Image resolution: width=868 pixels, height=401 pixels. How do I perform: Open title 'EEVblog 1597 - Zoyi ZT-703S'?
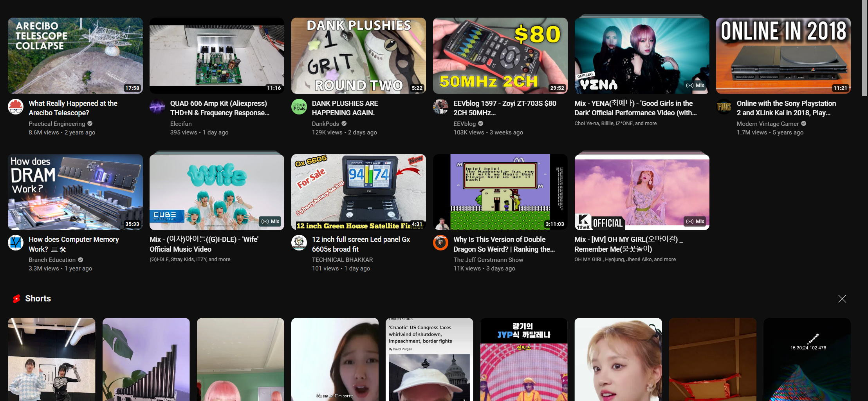pyautogui.click(x=505, y=108)
